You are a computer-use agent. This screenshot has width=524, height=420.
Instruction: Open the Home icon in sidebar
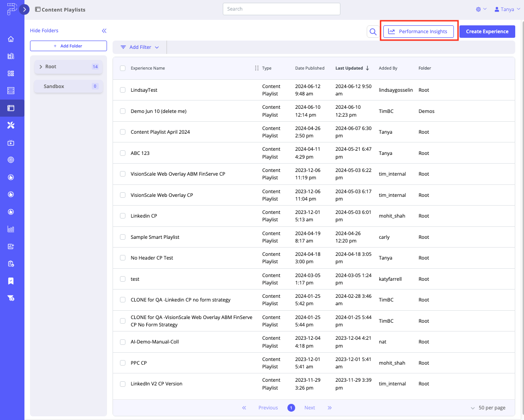(x=11, y=39)
